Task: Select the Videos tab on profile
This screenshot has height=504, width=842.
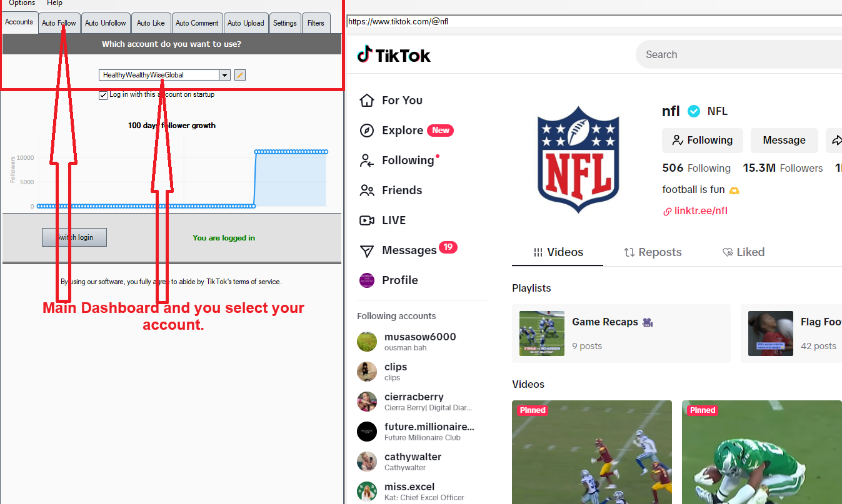Action: (558, 252)
